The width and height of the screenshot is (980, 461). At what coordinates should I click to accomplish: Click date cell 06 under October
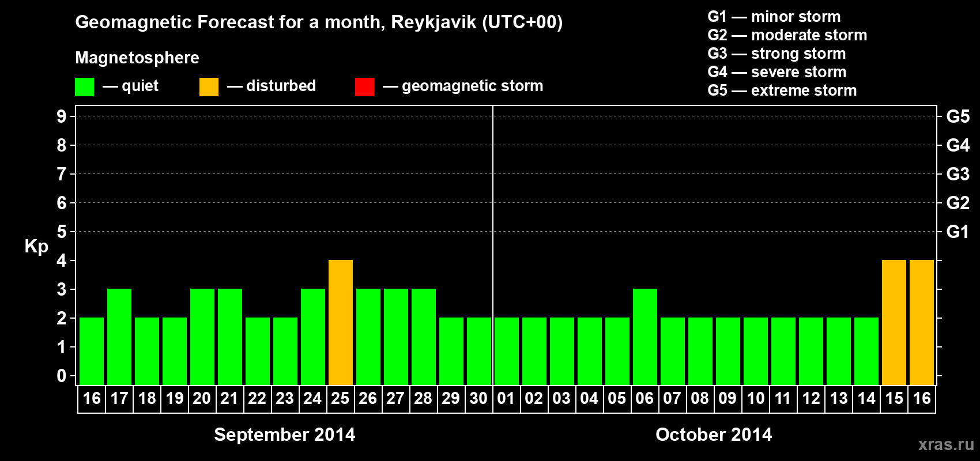click(x=645, y=399)
